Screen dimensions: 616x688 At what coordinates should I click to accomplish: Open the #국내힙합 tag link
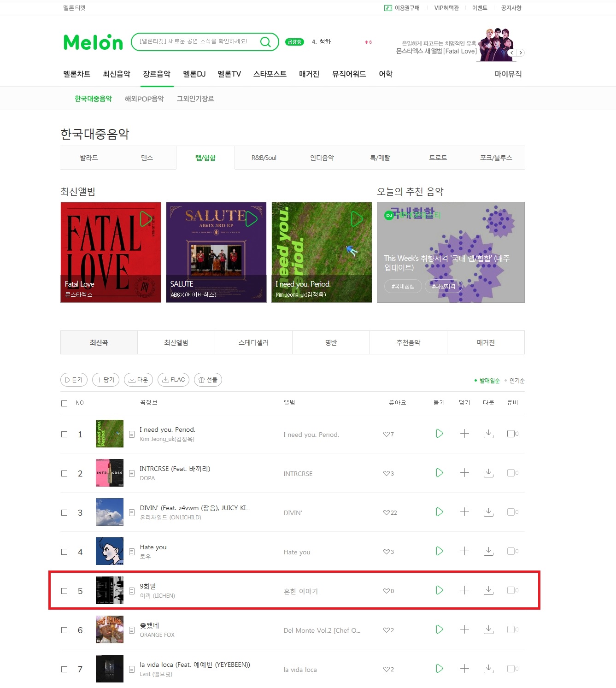403,286
